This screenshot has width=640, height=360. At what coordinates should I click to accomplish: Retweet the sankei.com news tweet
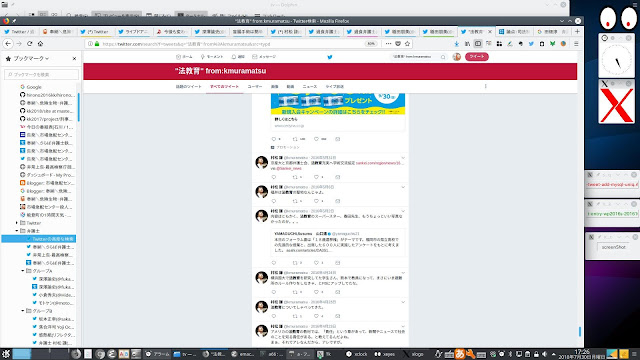click(x=295, y=177)
